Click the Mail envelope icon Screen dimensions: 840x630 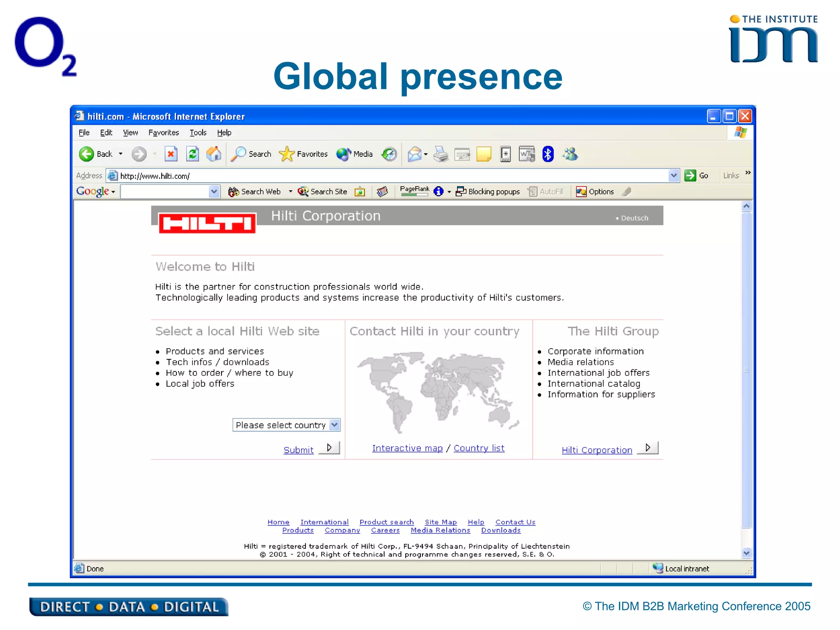click(414, 154)
